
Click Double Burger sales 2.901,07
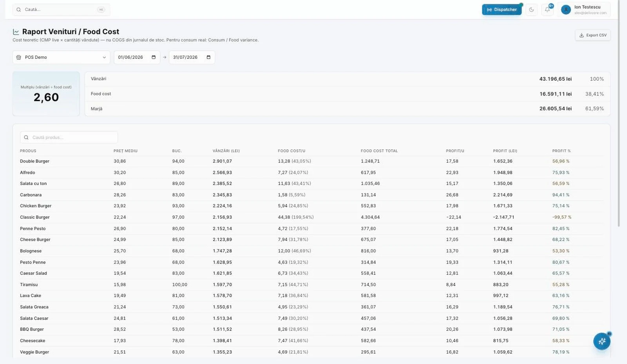(222, 161)
